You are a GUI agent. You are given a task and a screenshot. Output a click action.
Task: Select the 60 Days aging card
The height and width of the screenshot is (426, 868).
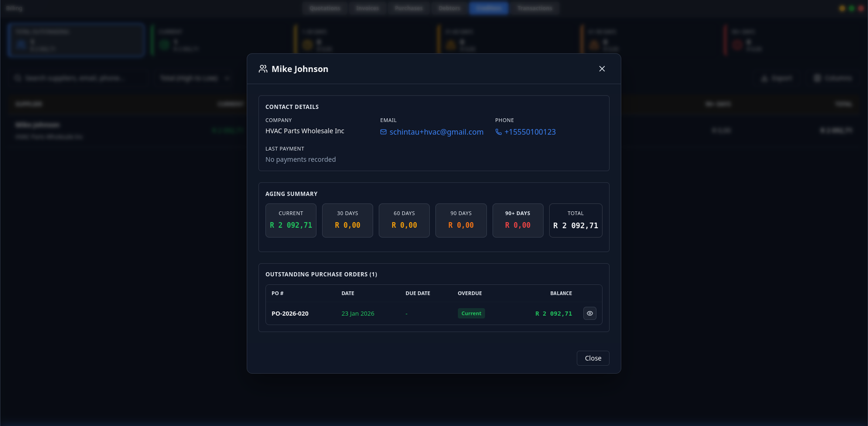coord(404,220)
